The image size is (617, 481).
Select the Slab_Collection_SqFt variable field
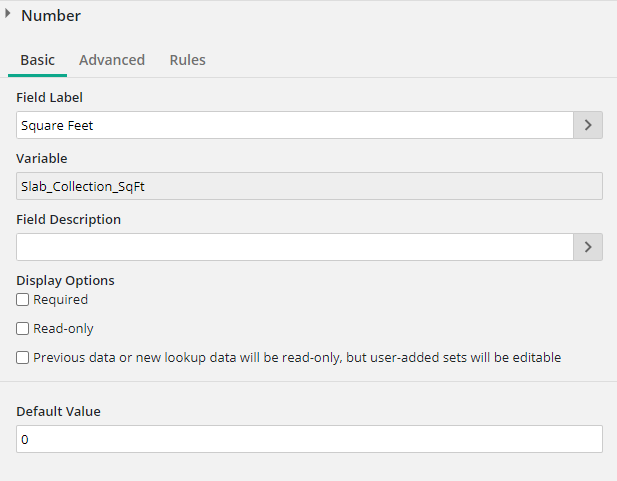click(309, 186)
